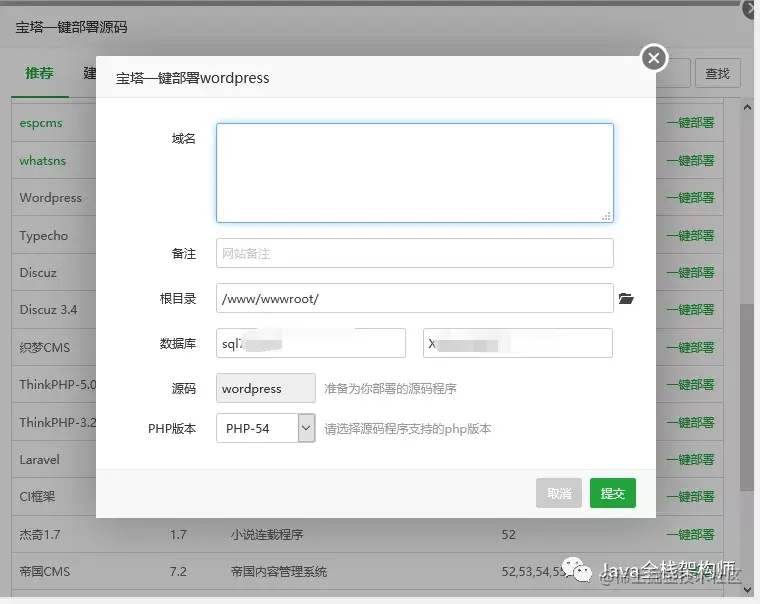Click espcms name in the list
This screenshot has height=604, width=760.
tap(41, 123)
